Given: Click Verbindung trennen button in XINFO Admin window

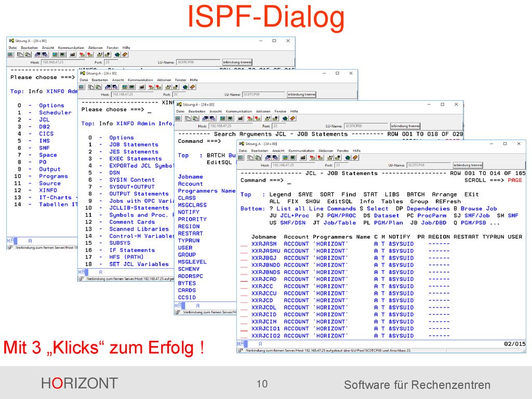Looking at the screenshot, I should [301, 95].
